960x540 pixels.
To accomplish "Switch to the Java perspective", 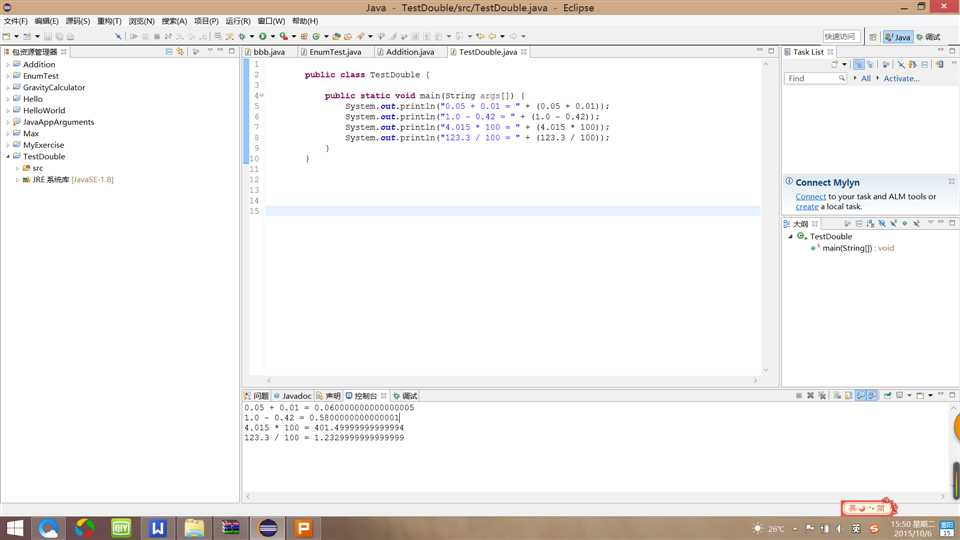I will (x=898, y=37).
